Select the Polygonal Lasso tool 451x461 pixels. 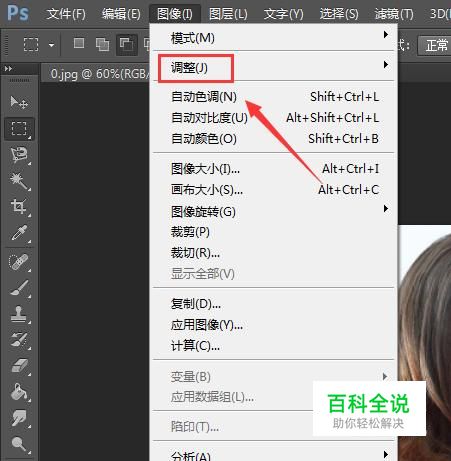pyautogui.click(x=19, y=155)
